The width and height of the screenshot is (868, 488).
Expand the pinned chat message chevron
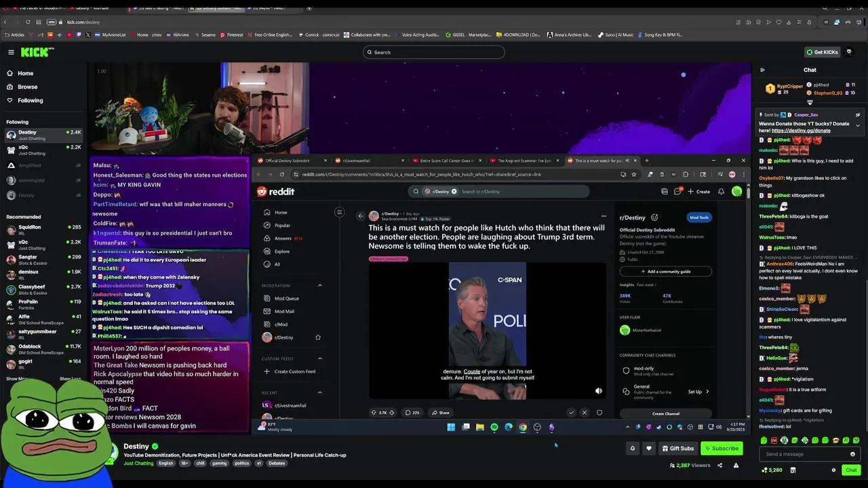pos(858,125)
